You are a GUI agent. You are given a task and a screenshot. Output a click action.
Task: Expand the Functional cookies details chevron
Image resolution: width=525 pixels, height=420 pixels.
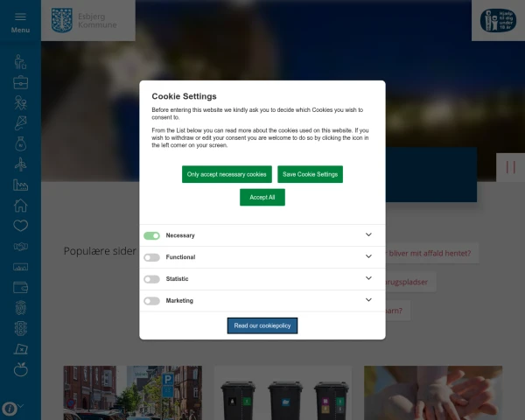(x=368, y=256)
